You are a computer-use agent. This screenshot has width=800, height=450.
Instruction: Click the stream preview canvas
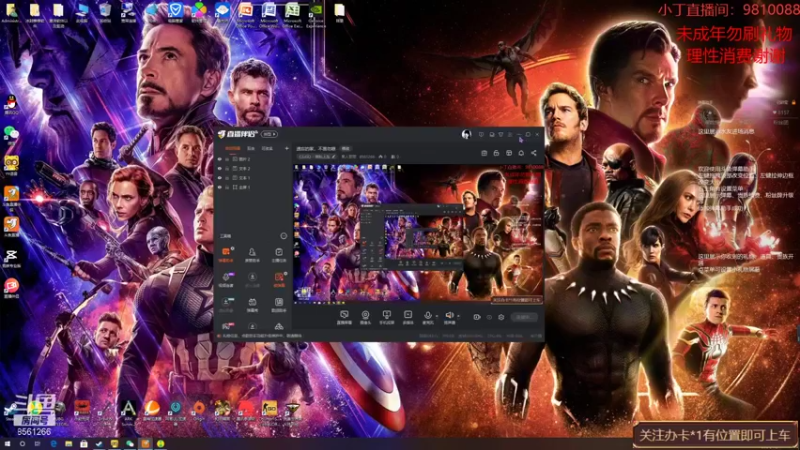418,234
